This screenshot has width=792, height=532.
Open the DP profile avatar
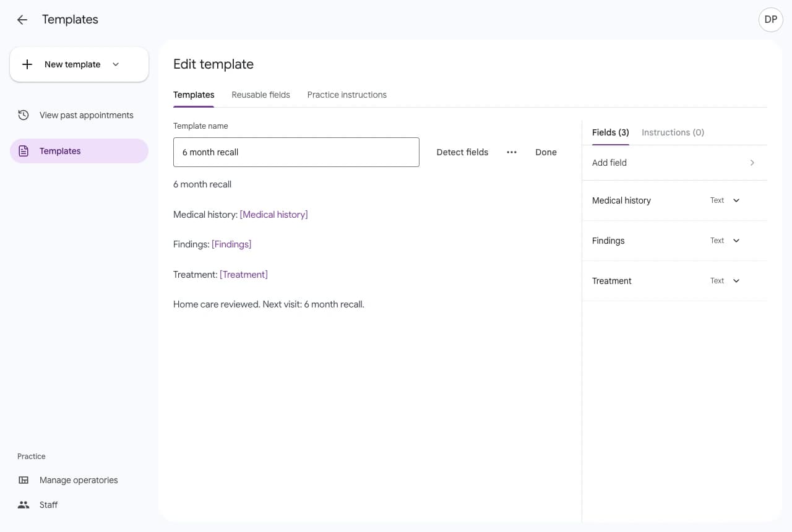(x=770, y=20)
